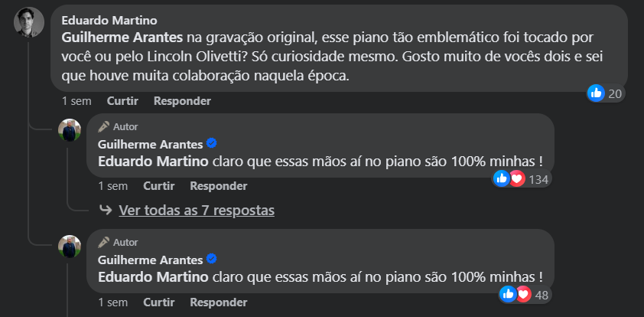Viewport: 644px width, 317px height.
Task: Open Guilherme Arantes avatar in first reply
Action: pyautogui.click(x=70, y=130)
